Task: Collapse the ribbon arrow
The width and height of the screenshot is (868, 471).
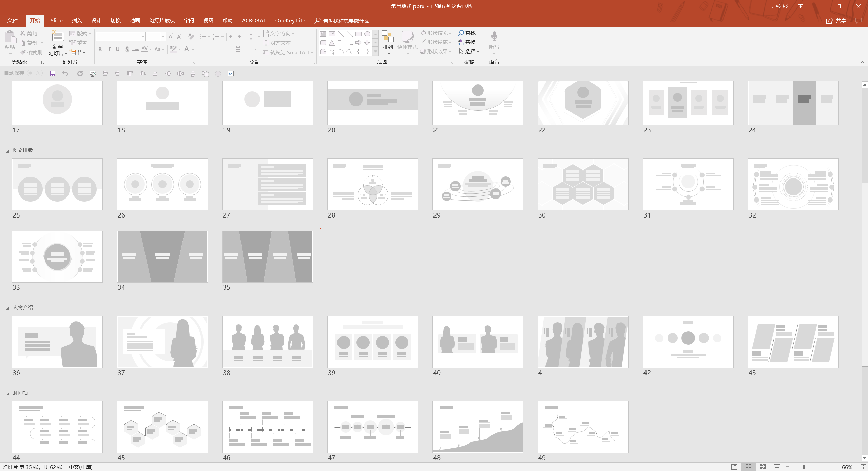Action: coord(863,62)
